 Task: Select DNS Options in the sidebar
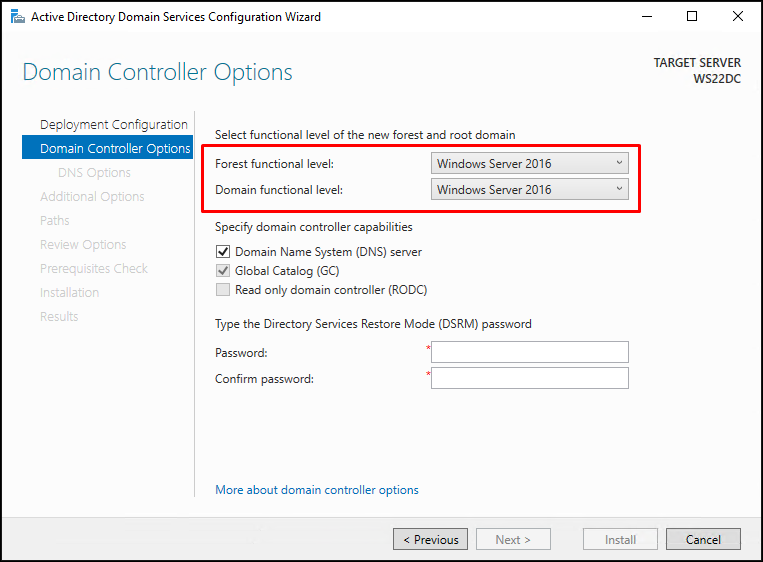tap(94, 173)
